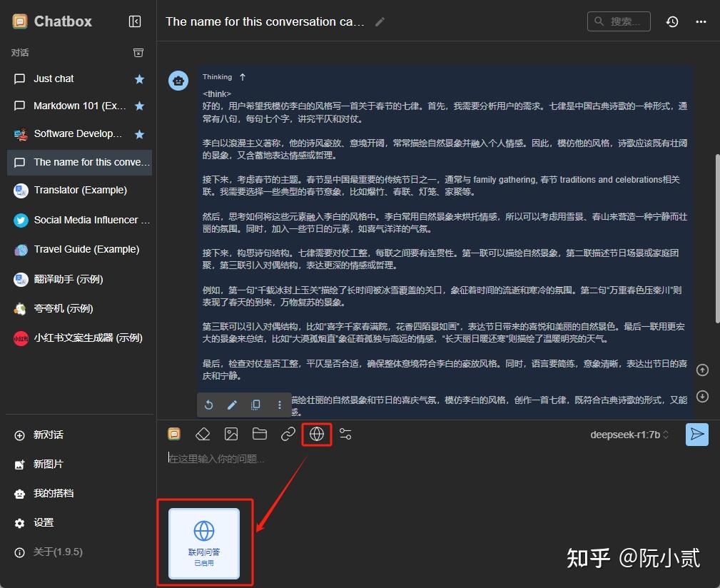Viewport: 720px width, 588px height.
Task: Send the message with the paper plane button
Action: 697,434
